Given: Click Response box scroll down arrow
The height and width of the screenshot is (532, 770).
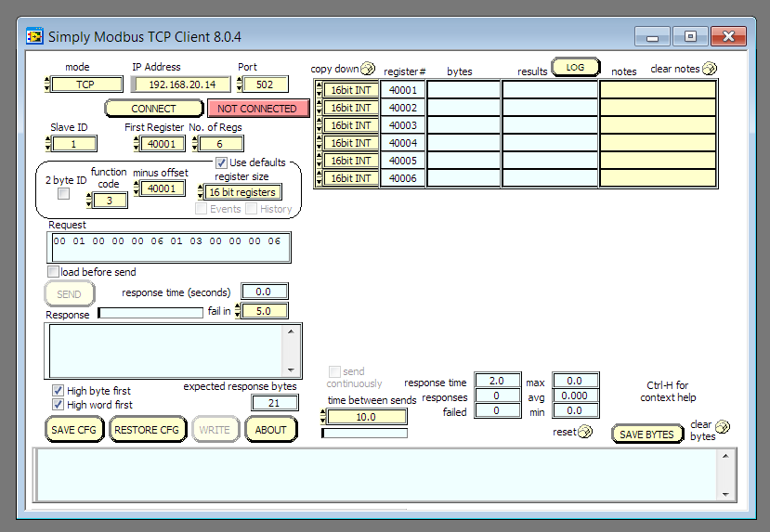Looking at the screenshot, I should (291, 370).
